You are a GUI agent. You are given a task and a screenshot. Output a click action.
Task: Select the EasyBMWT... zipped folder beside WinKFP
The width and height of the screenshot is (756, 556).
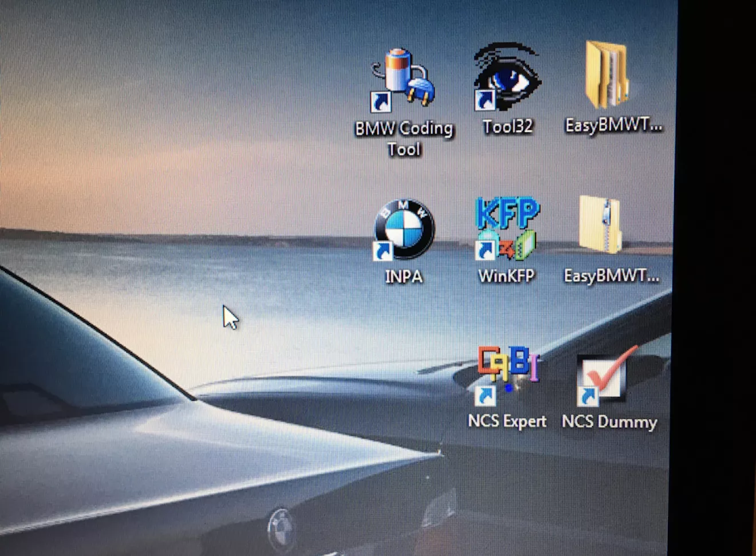[601, 225]
